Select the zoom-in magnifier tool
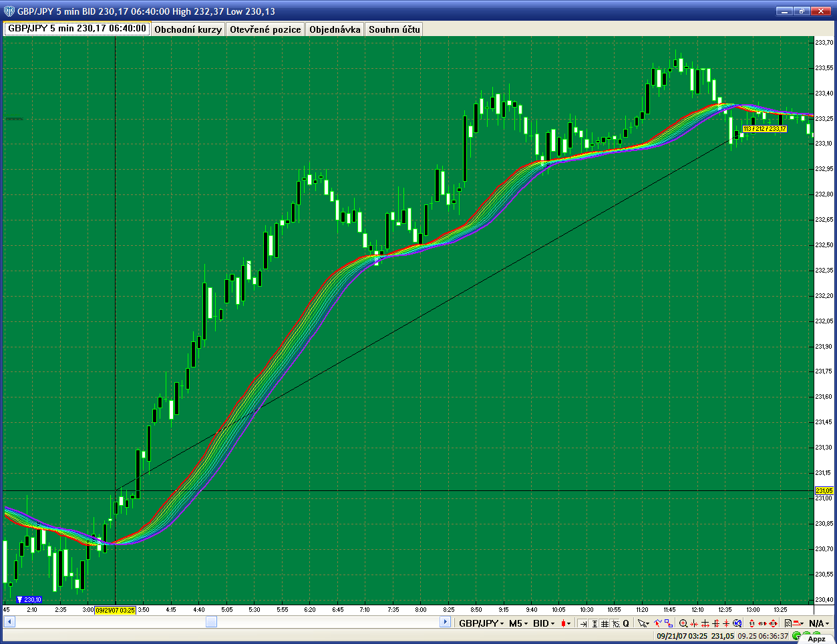 (x=683, y=623)
